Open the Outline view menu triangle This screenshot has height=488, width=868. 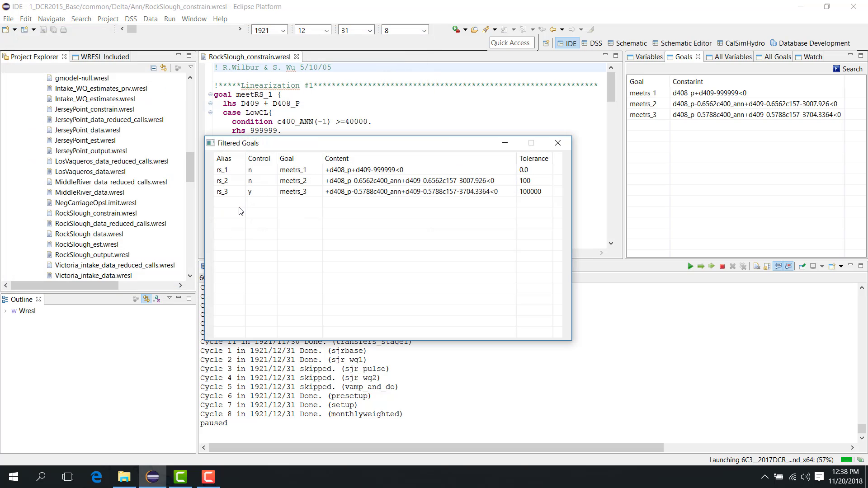click(x=169, y=298)
